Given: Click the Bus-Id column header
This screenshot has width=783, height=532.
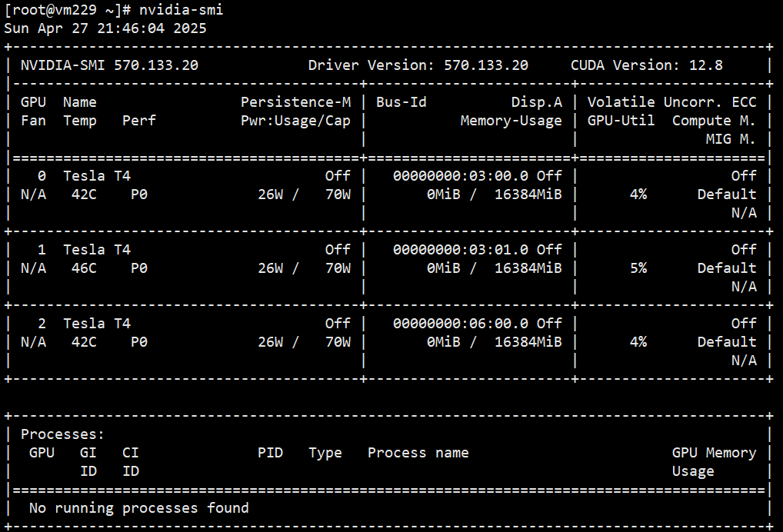Looking at the screenshot, I should (x=401, y=102).
